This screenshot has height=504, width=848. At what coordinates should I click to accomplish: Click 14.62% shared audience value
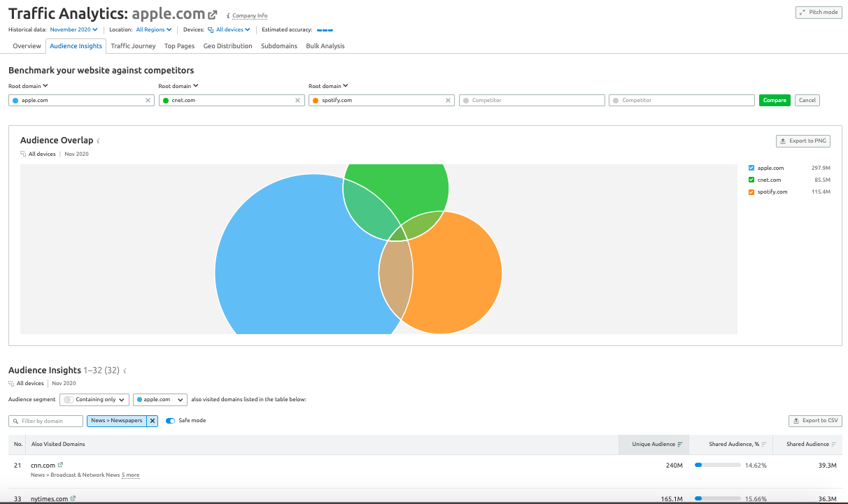tap(756, 465)
